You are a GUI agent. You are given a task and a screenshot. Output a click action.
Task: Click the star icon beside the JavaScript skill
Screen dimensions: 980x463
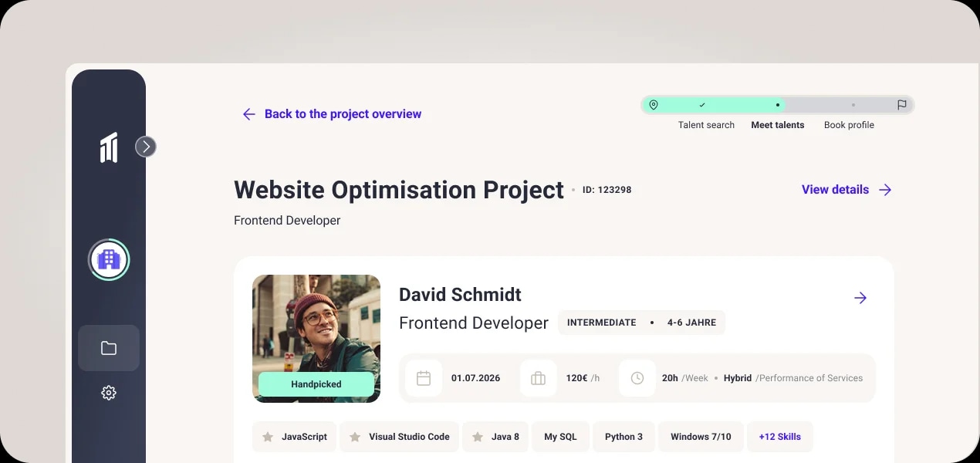[266, 436]
